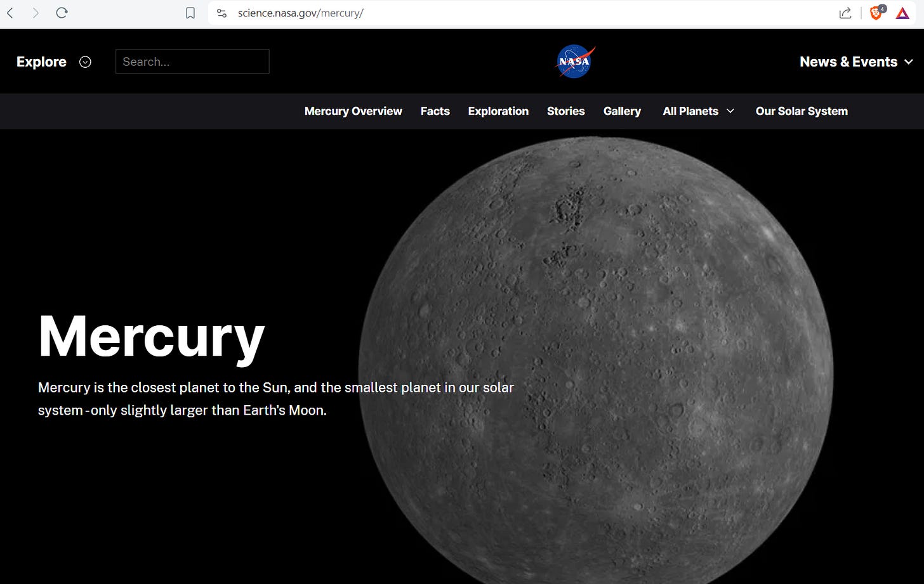The image size is (924, 584).
Task: Click the Mercury description paragraph
Action: coord(276,399)
